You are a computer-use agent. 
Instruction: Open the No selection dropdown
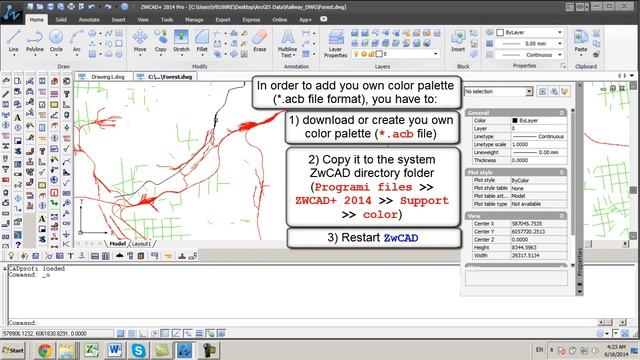coord(529,91)
